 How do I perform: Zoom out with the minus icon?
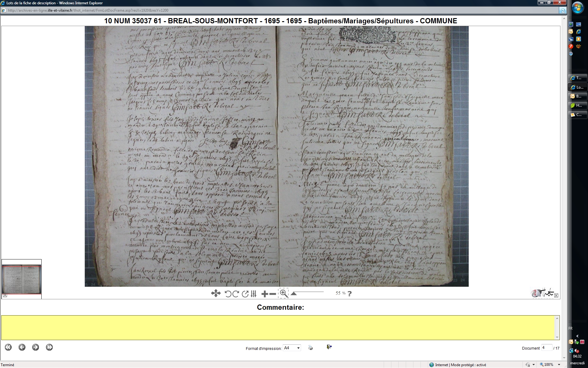pos(272,294)
